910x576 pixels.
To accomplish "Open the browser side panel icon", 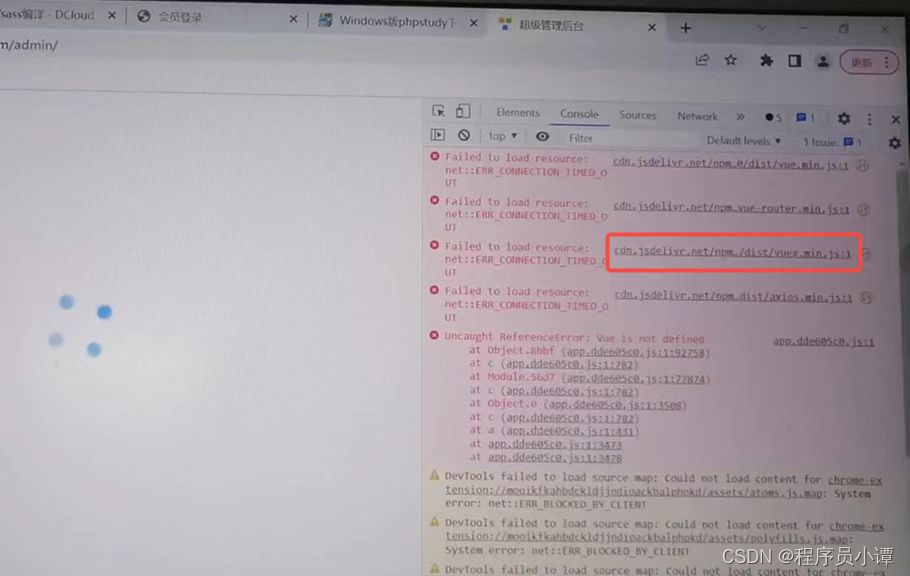I will [x=794, y=61].
